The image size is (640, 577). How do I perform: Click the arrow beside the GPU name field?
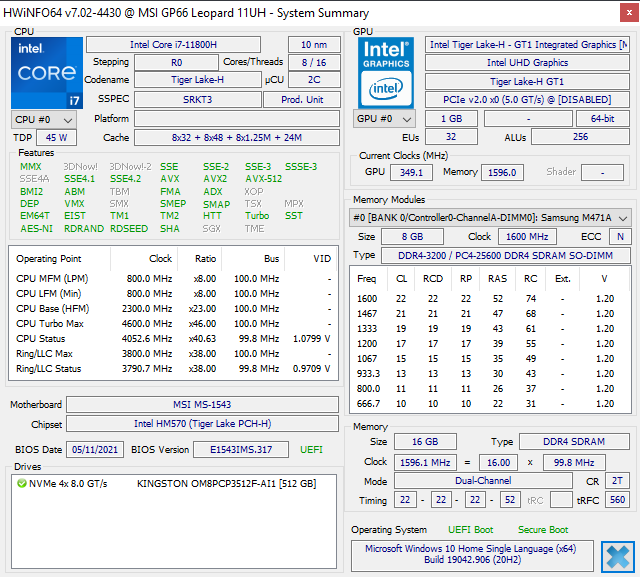[x=624, y=45]
